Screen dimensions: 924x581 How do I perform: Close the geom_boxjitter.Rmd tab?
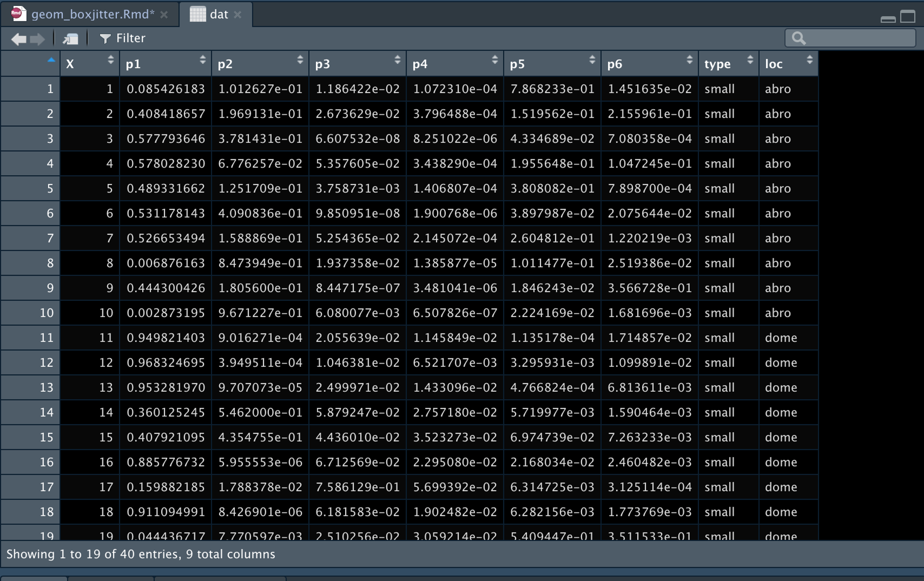click(x=164, y=15)
